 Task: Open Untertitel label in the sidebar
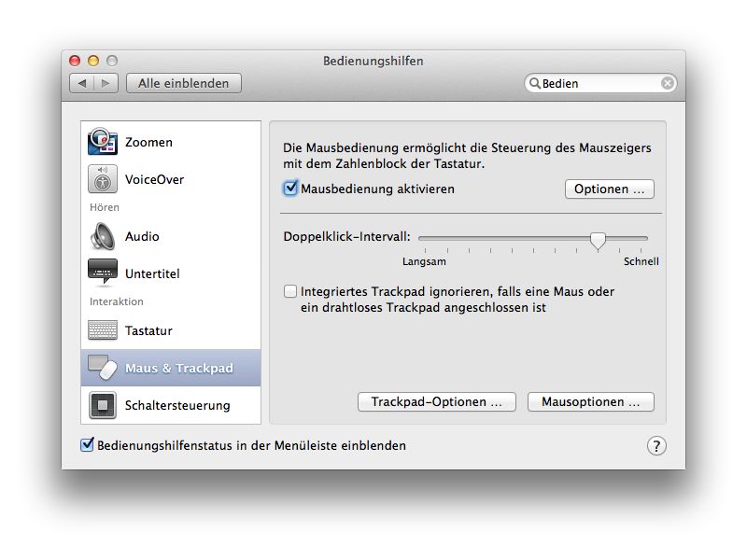(152, 273)
